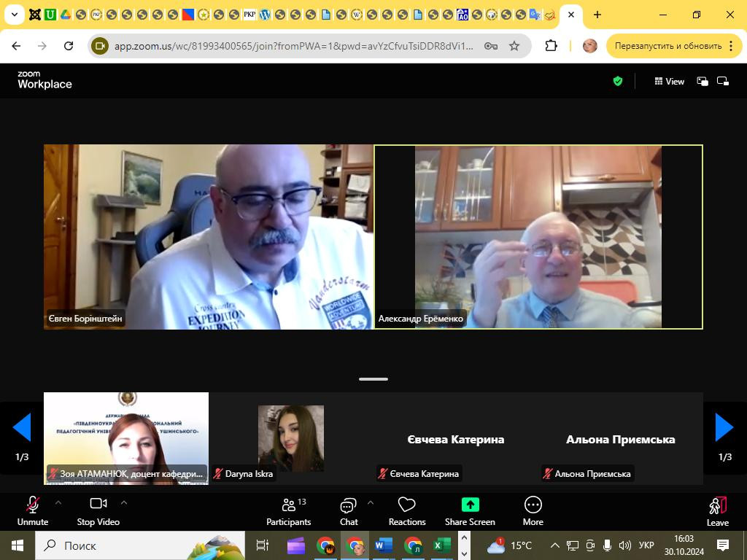Switch to the PKP browser tab
Screen dimensions: 747x560
coord(249,15)
